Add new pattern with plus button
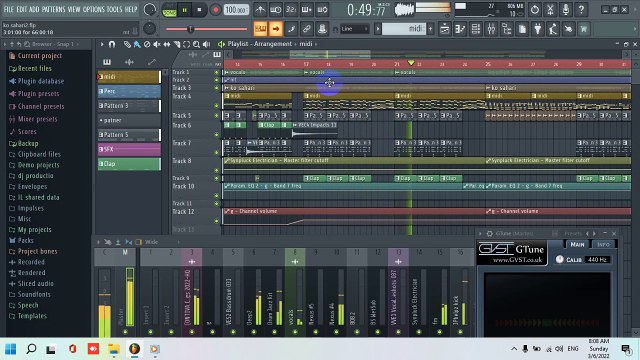Viewport: 640px width, 360px height. pyautogui.click(x=430, y=29)
